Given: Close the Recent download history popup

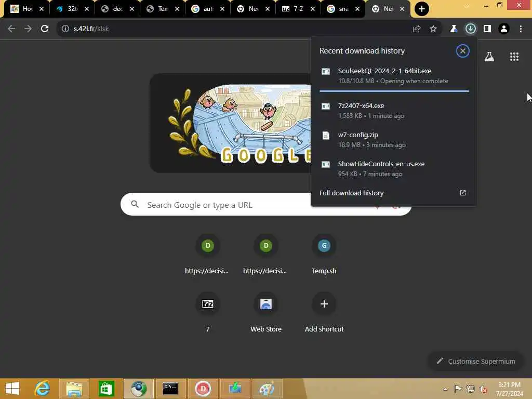Looking at the screenshot, I should [462, 51].
